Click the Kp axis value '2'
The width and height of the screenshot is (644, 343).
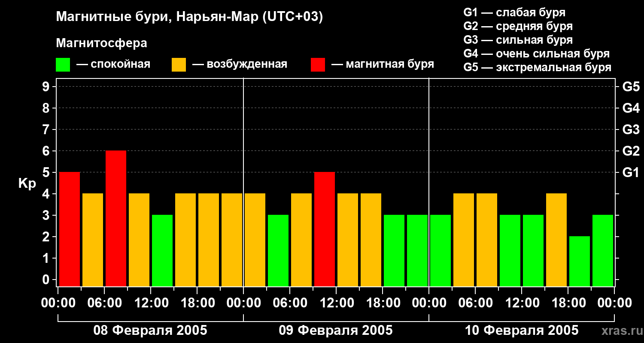point(46,237)
